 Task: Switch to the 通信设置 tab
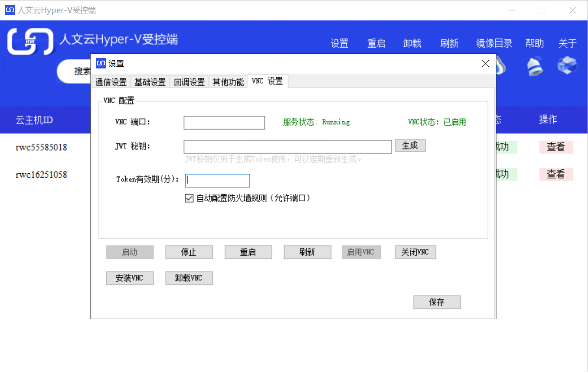click(x=111, y=82)
